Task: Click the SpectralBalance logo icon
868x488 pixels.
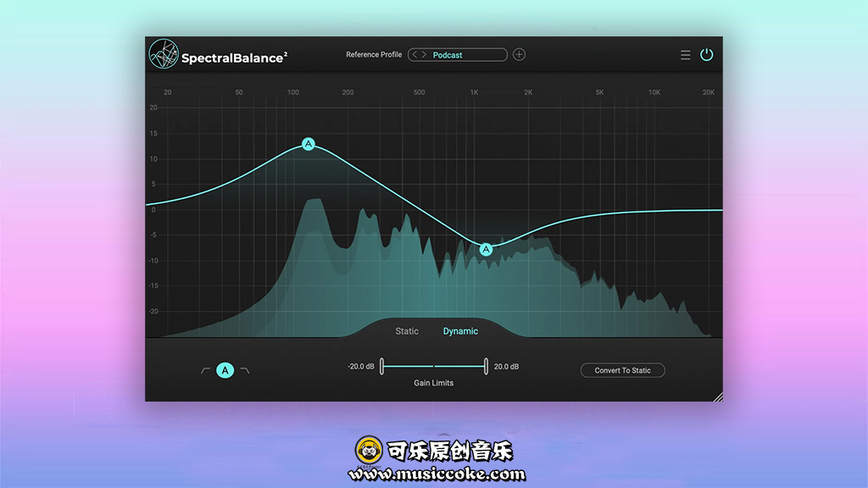Action: 164,55
